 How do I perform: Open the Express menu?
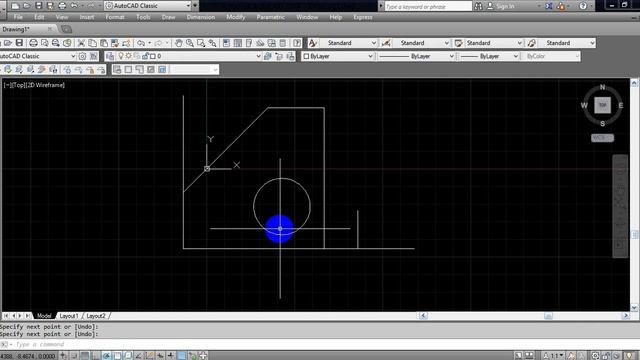pos(362,17)
